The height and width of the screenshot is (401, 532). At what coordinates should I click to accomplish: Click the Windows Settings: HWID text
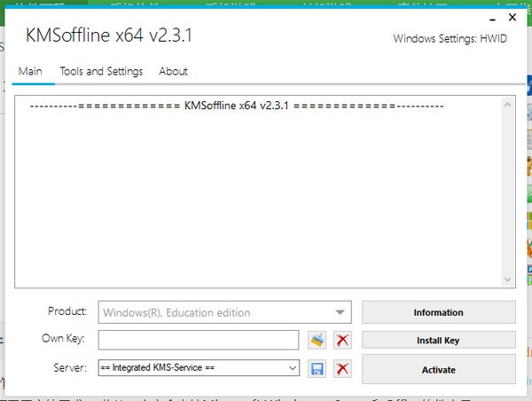click(450, 39)
